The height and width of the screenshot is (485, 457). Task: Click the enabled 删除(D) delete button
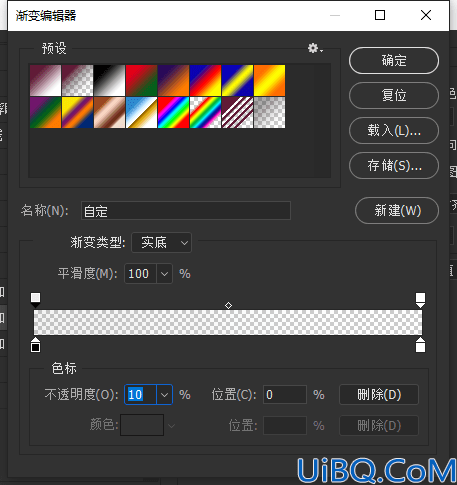click(379, 395)
